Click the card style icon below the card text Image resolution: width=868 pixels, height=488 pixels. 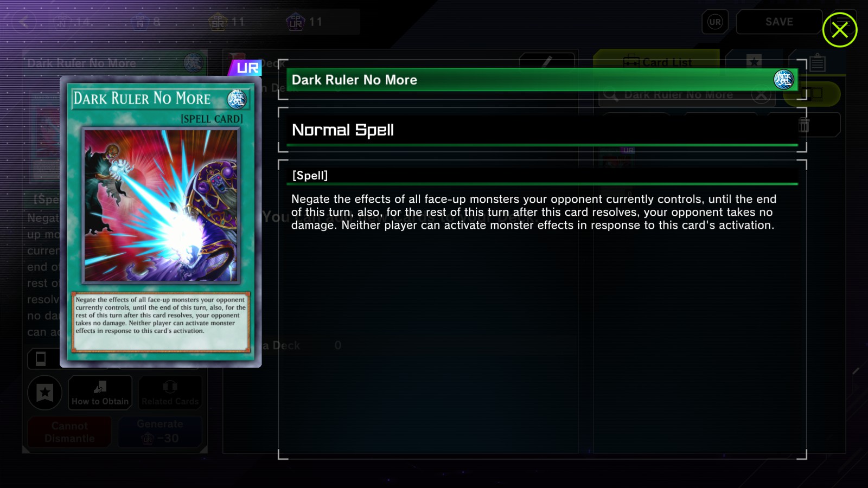[41, 358]
